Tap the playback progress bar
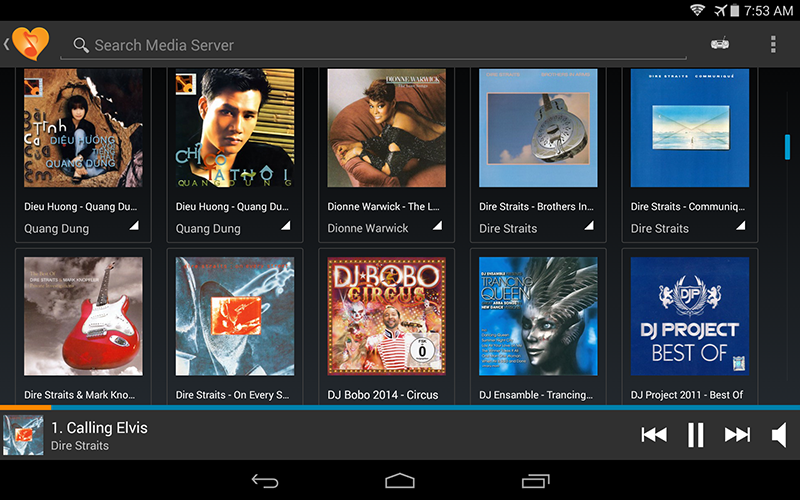The width and height of the screenshot is (800, 500). [400, 407]
